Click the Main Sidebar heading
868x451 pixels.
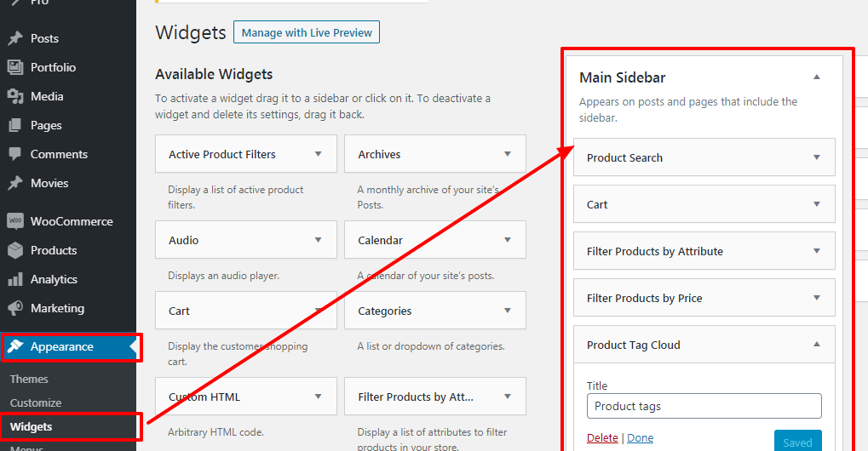pos(622,77)
